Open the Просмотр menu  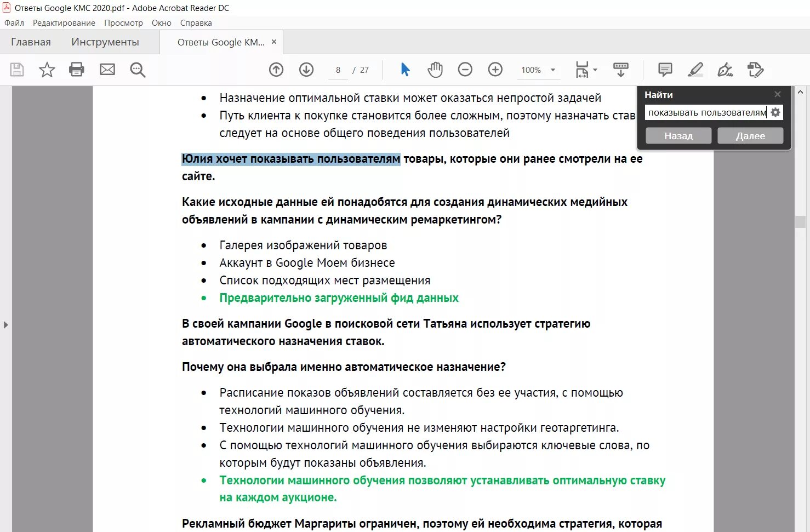click(123, 23)
